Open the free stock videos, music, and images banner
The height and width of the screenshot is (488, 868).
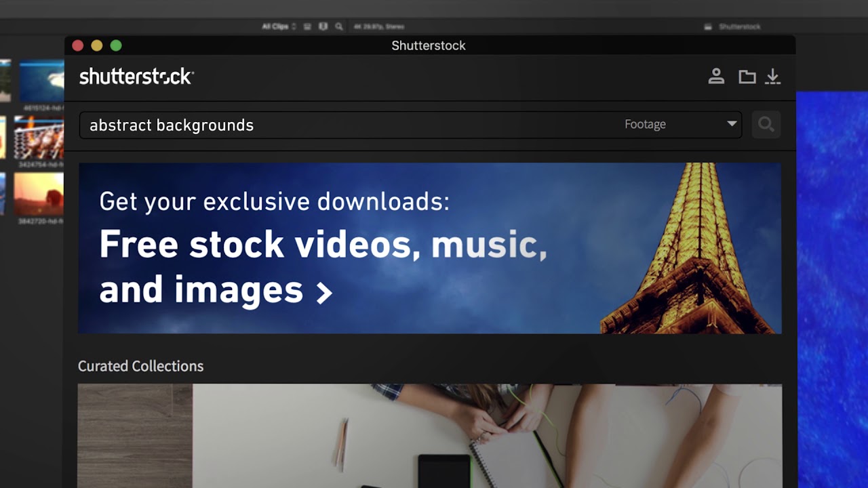click(430, 248)
